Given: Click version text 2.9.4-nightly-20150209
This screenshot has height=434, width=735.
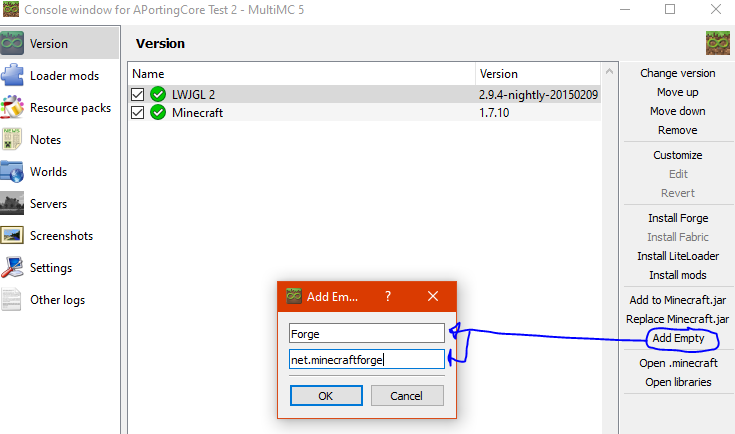Looking at the screenshot, I should click(538, 95).
